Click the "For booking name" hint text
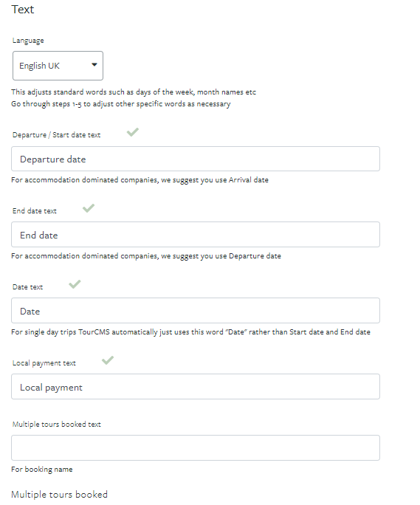The image size is (420, 505). pos(42,470)
